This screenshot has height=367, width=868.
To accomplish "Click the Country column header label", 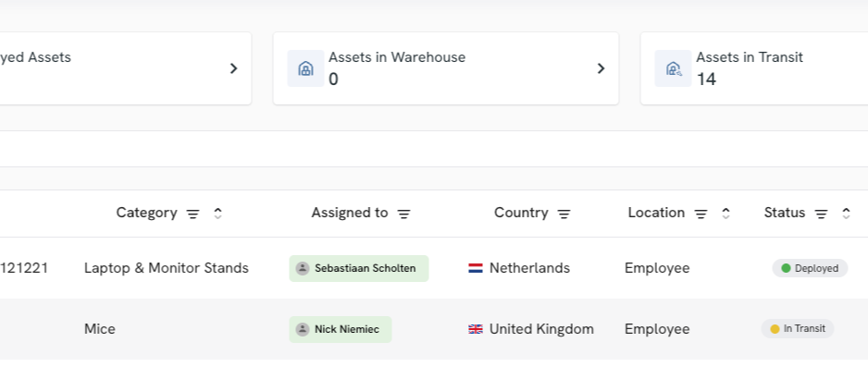I will pyautogui.click(x=521, y=213).
